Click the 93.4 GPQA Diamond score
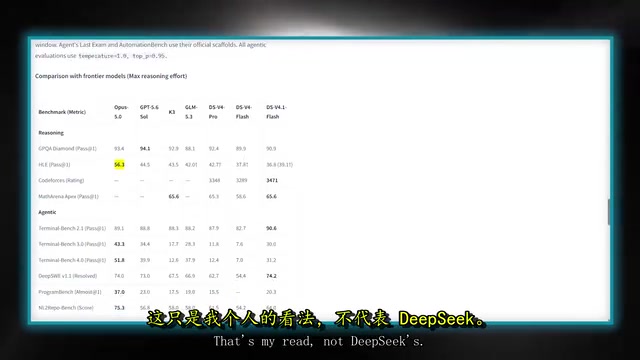The width and height of the screenshot is (640, 360). 119,149
